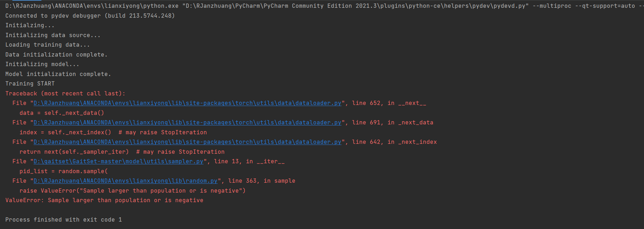
Task: Open dataloader.py link at line 642
Action: (x=187, y=142)
